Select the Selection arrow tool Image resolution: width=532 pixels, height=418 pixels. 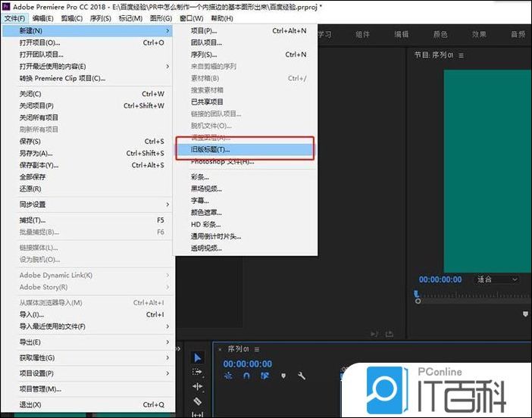[197, 358]
